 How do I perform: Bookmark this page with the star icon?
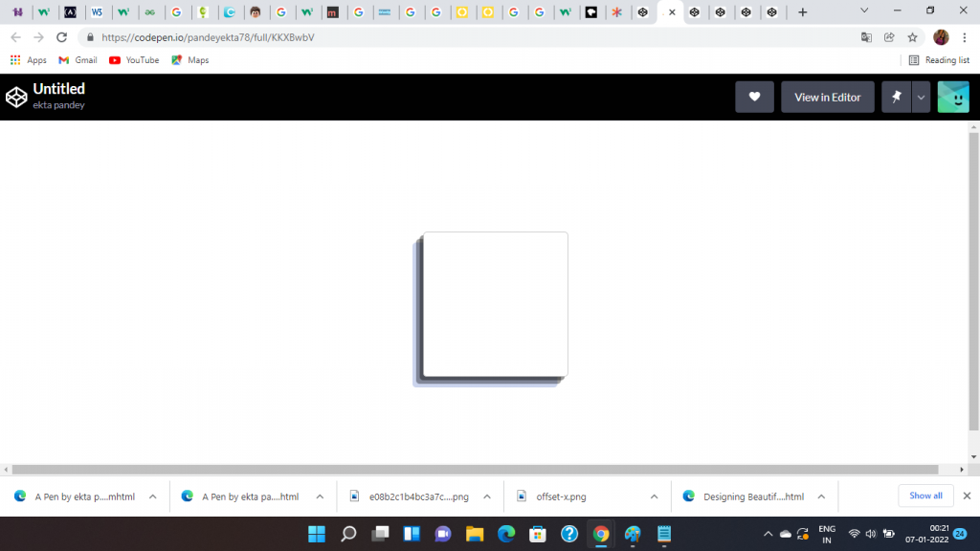[912, 37]
